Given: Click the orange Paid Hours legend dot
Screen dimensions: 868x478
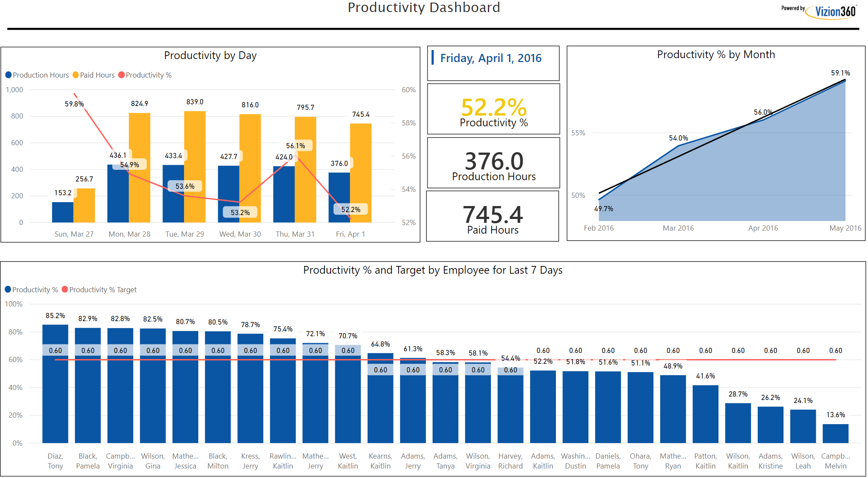Looking at the screenshot, I should (x=75, y=75).
